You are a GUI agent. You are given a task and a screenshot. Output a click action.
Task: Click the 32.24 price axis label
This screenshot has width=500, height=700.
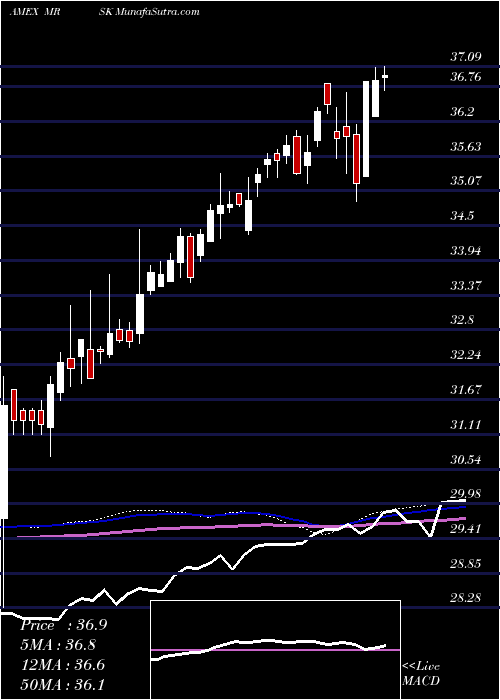[x=466, y=355]
